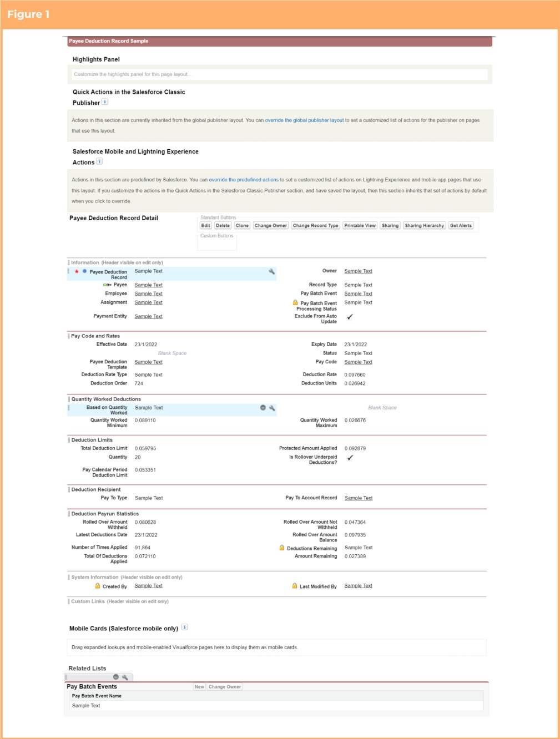This screenshot has width=560, height=739.
Task: Click the Sharing button
Action: point(390,226)
